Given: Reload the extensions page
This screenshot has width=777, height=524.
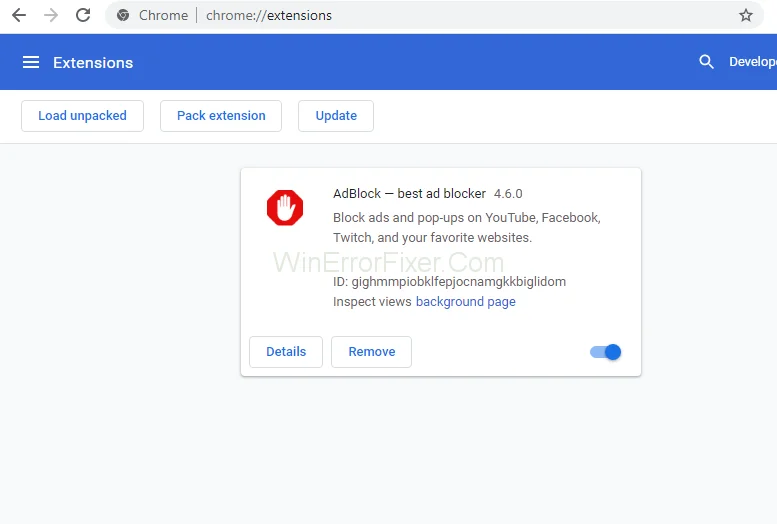Looking at the screenshot, I should click(x=83, y=15).
